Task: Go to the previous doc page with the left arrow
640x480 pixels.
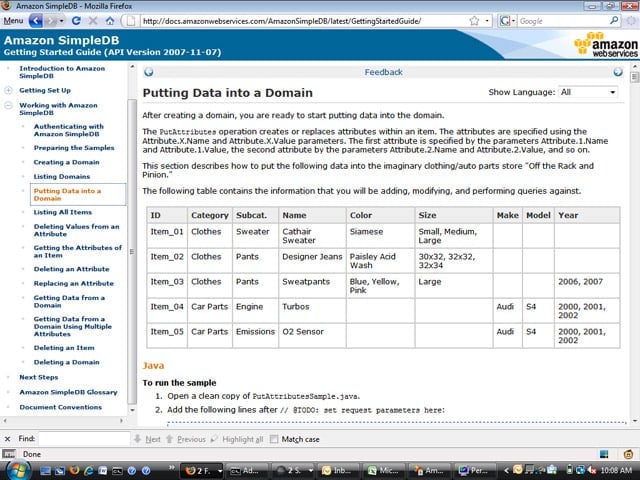Action: (x=149, y=72)
